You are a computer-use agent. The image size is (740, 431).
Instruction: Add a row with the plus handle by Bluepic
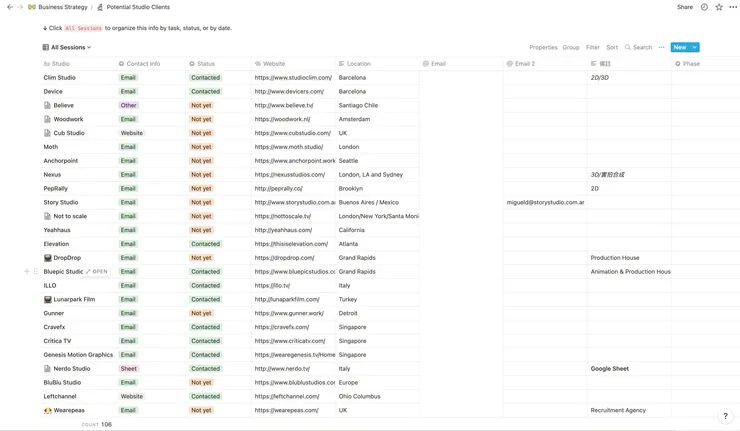(x=27, y=271)
